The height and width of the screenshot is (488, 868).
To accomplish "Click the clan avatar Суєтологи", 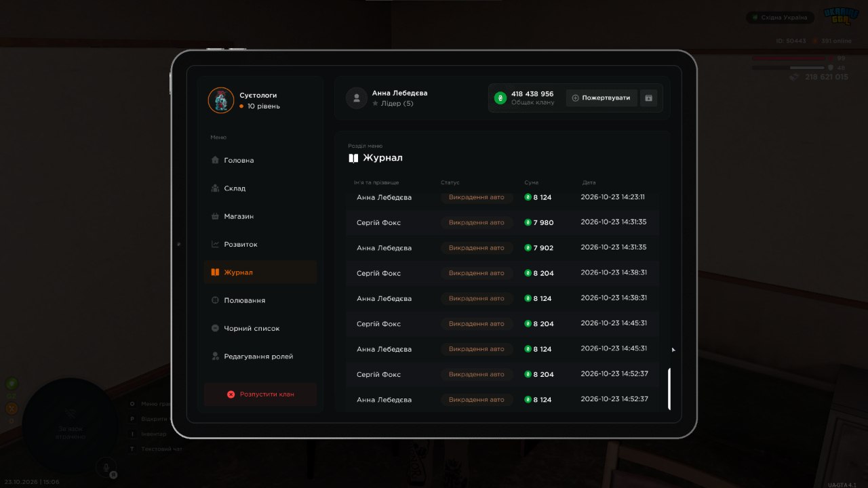I will point(221,100).
